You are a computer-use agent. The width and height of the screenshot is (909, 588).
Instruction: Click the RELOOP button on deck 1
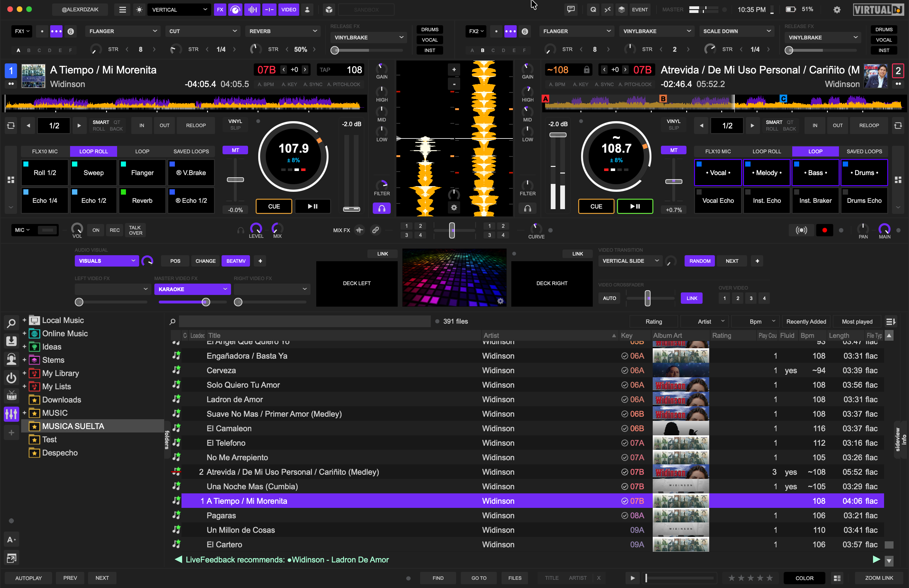[x=196, y=125]
